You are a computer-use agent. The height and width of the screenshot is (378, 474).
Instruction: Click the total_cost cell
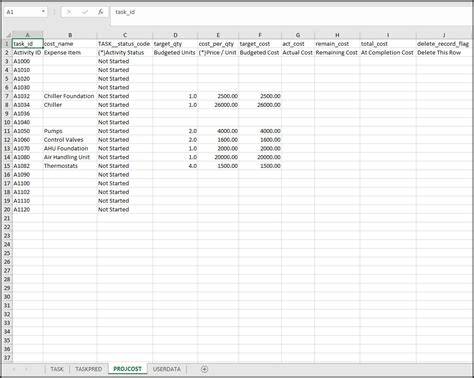[x=388, y=44]
